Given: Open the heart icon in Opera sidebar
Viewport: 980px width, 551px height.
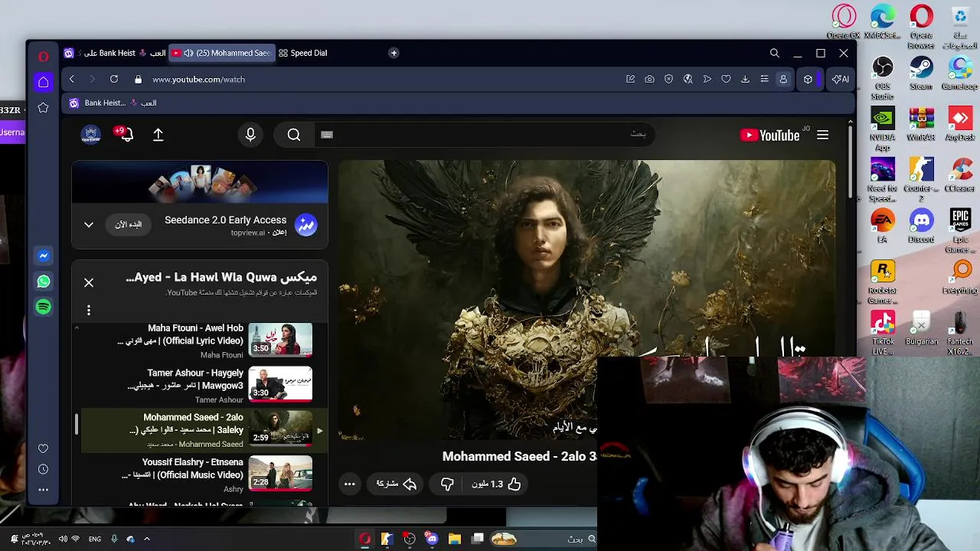Looking at the screenshot, I should point(44,448).
